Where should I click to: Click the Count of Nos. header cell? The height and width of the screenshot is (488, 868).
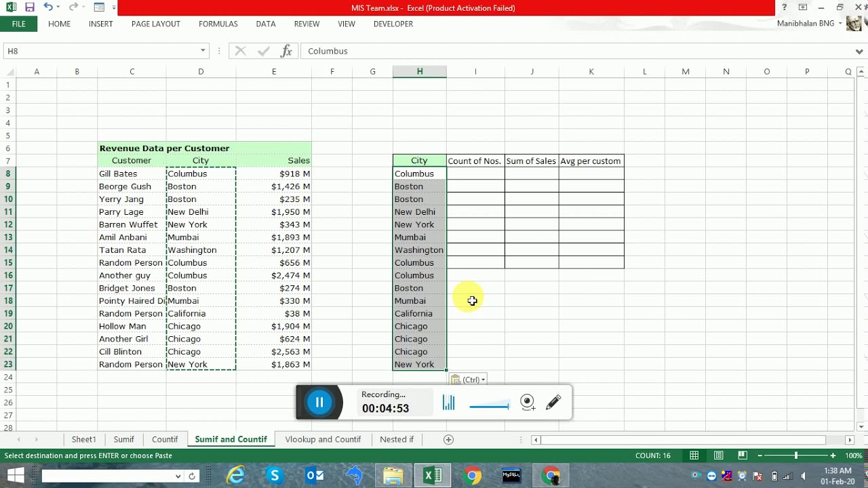click(475, 161)
